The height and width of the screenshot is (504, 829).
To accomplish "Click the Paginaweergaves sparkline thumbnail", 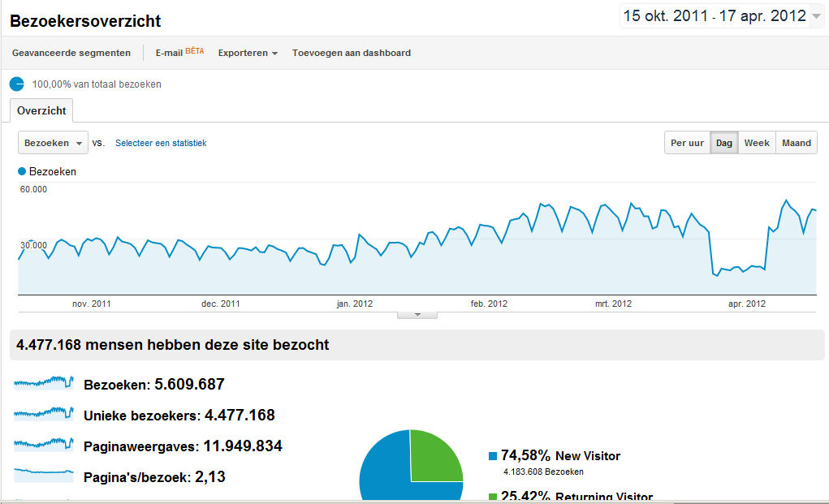I will pos(43,444).
